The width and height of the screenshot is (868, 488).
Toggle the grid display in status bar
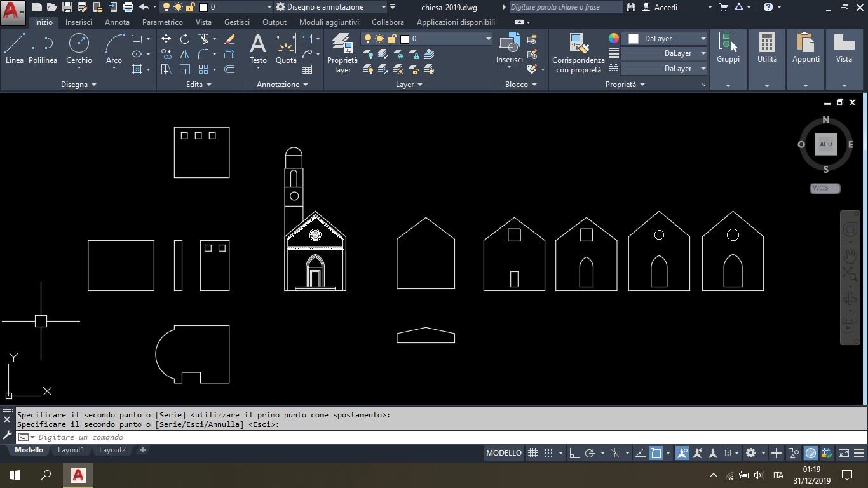532,453
